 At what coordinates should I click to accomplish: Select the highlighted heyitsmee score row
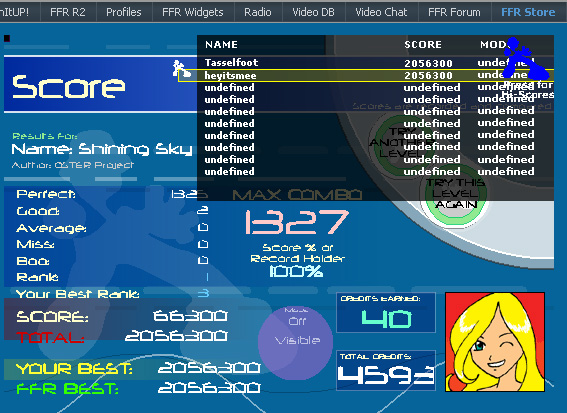pyautogui.click(x=366, y=75)
